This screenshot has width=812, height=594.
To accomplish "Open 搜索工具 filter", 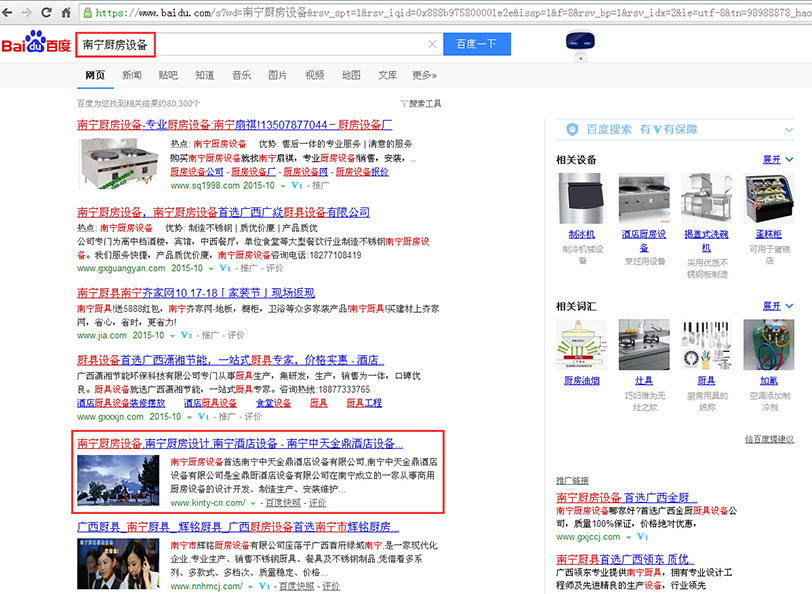I will pos(421,104).
